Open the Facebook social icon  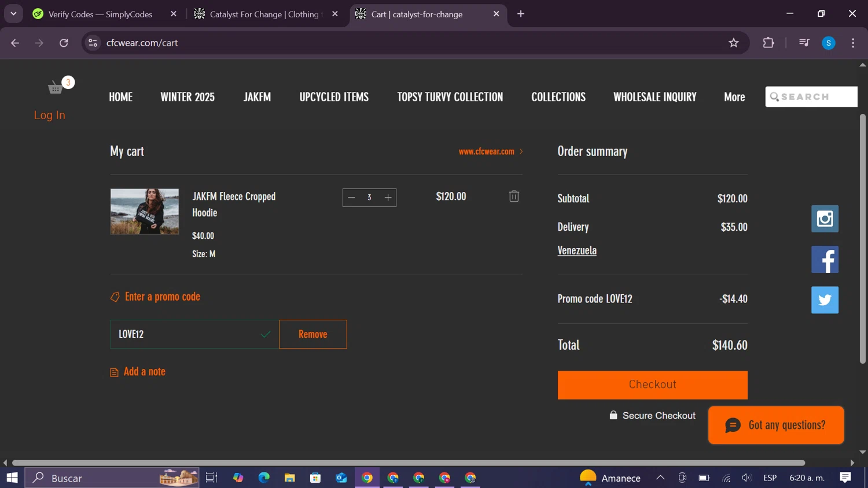(825, 260)
